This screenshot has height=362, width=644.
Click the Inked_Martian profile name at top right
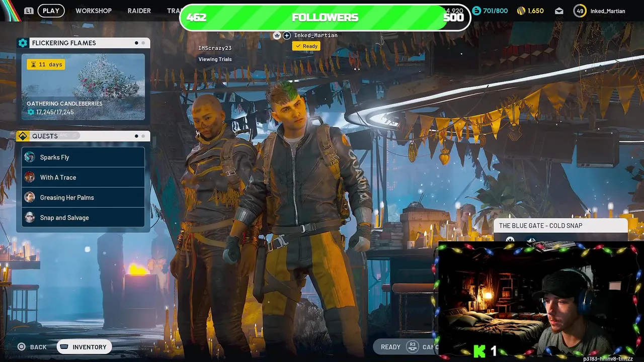pyautogui.click(x=608, y=11)
